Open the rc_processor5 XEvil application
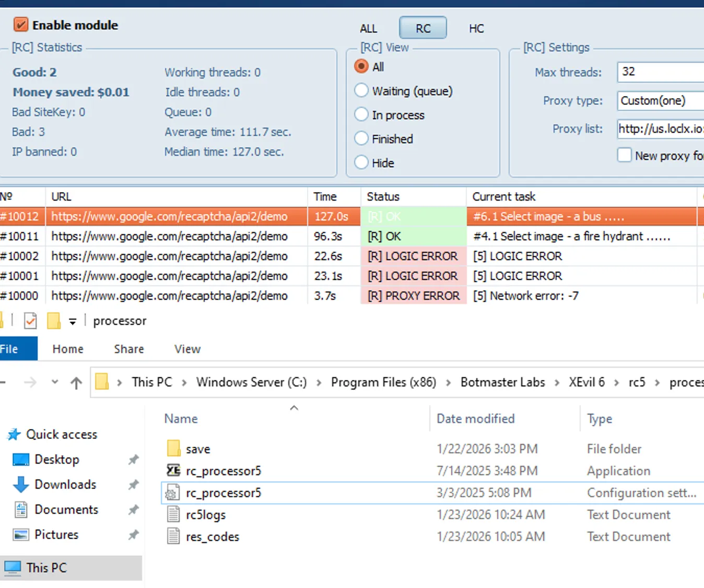 [x=224, y=471]
